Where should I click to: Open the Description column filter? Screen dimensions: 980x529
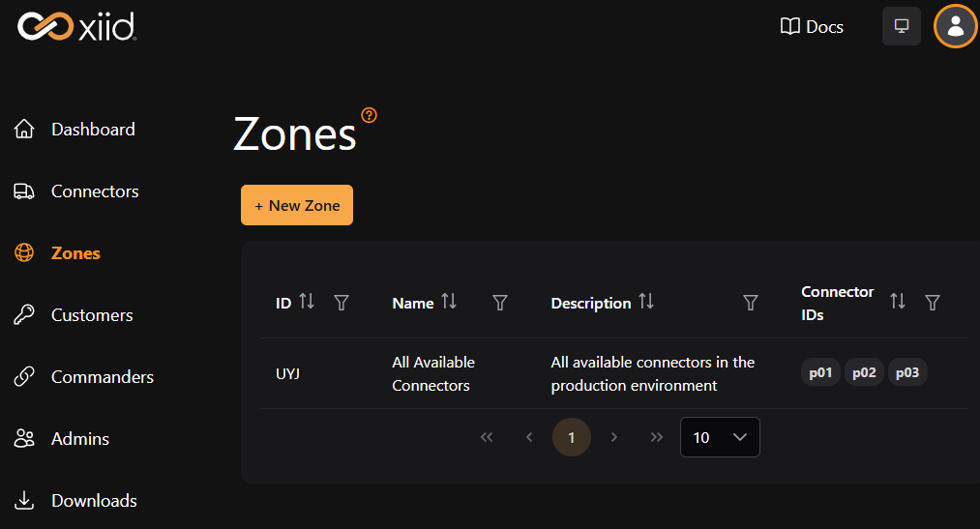750,303
